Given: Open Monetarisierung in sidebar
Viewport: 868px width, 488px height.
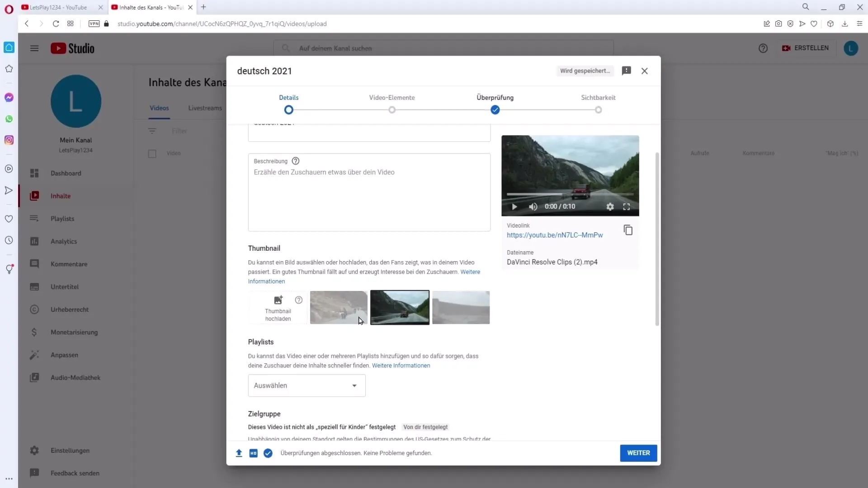Looking at the screenshot, I should (76, 332).
